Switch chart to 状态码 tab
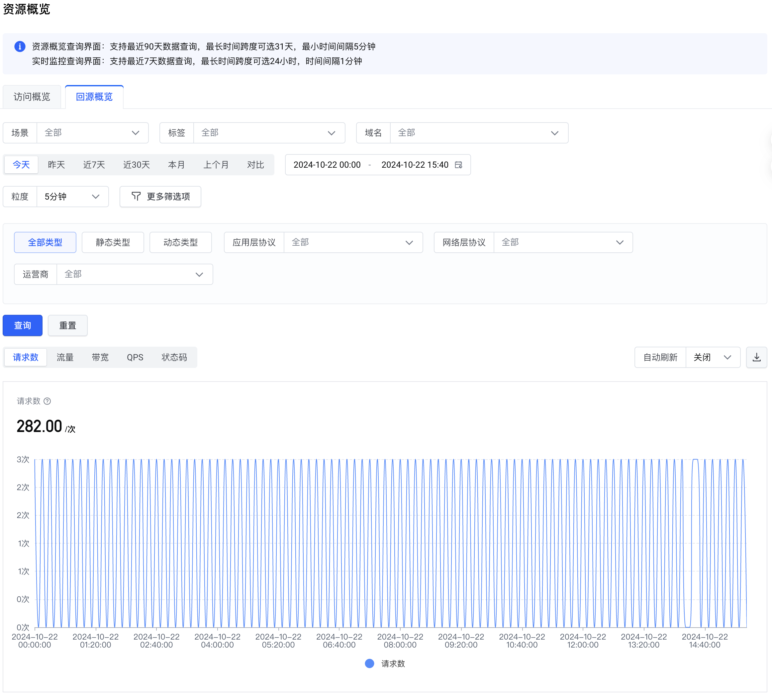772x700 pixels. [x=174, y=357]
